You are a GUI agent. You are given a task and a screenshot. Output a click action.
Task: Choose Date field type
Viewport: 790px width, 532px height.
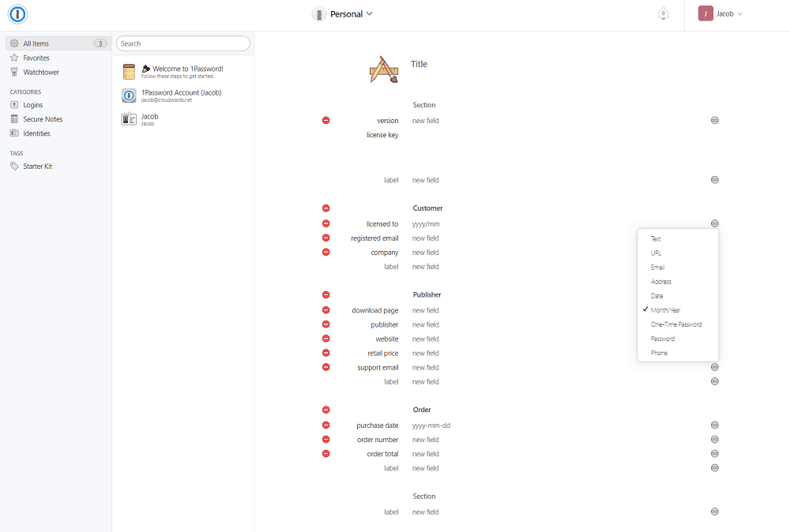[678, 296]
